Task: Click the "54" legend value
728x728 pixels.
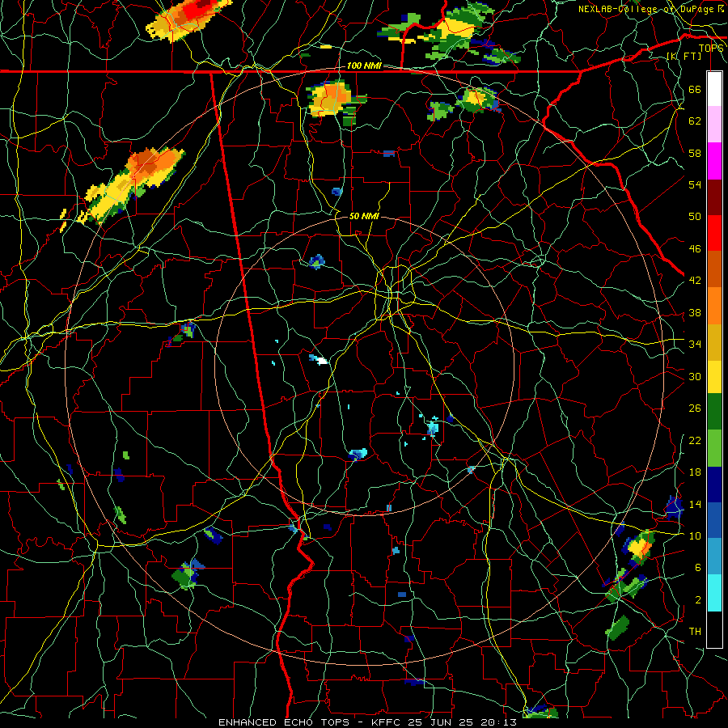Action: coord(695,184)
